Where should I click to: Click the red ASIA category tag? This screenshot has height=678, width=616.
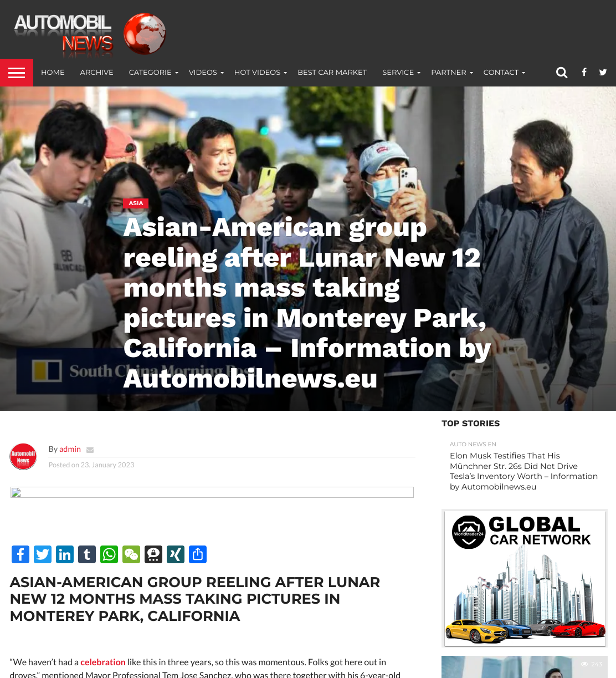coord(136,203)
